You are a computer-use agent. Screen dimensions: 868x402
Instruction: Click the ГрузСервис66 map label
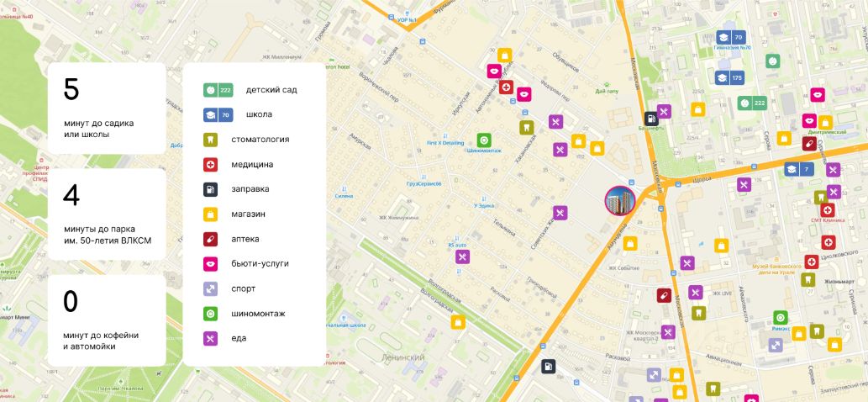[423, 183]
